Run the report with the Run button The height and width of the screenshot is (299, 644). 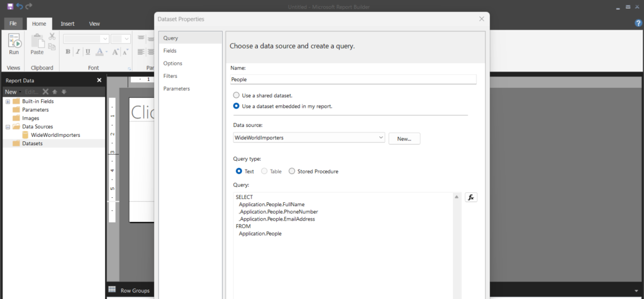coord(14,45)
